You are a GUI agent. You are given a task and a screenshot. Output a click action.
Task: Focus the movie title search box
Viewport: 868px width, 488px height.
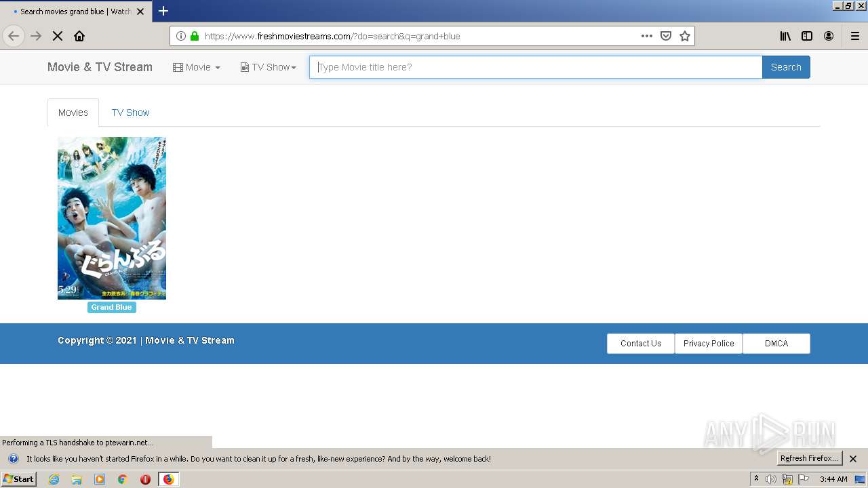[x=536, y=67]
